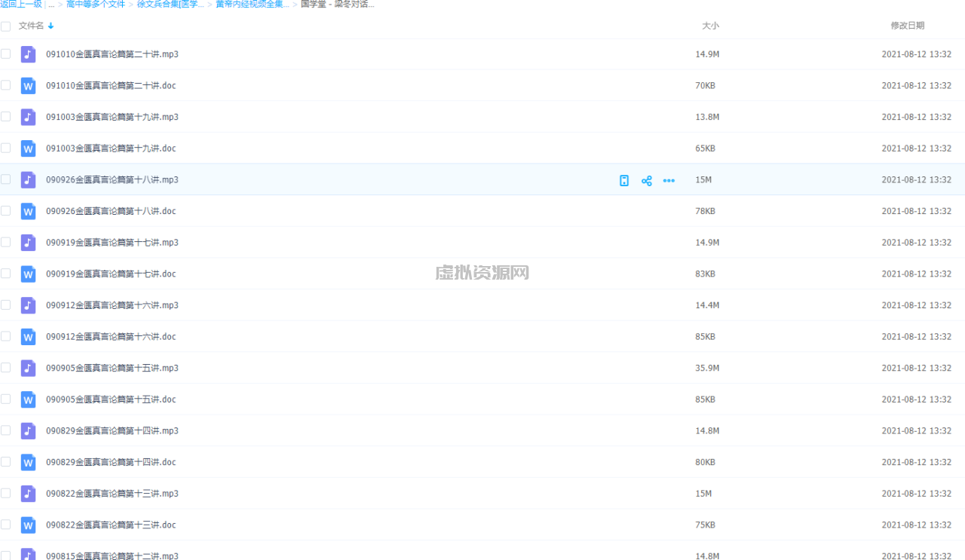Tick the checkbox for 090905 第十五讲.doc

(6, 399)
